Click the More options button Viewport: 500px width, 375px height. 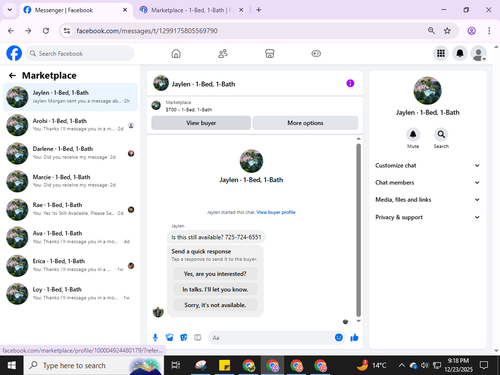pos(305,123)
